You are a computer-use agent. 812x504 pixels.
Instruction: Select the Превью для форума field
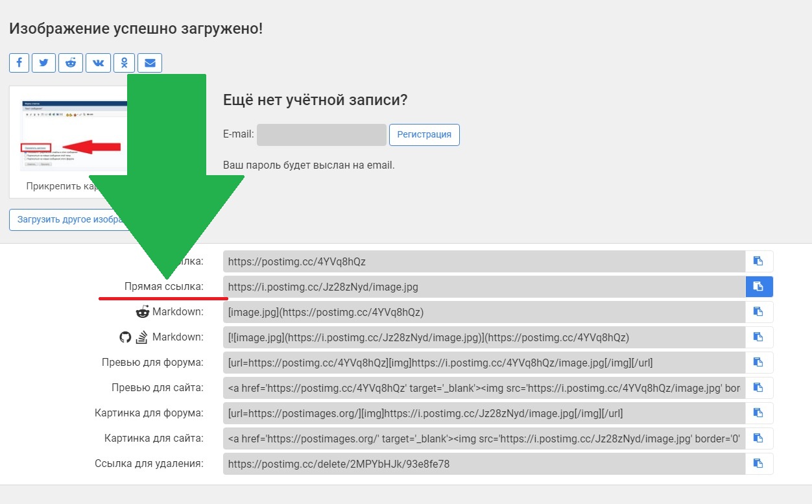[484, 363]
